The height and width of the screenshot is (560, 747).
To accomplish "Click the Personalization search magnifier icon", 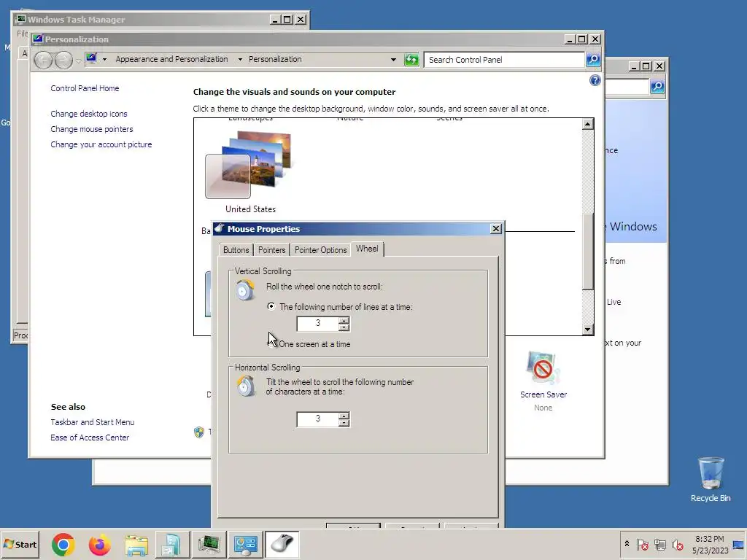I will click(x=593, y=60).
